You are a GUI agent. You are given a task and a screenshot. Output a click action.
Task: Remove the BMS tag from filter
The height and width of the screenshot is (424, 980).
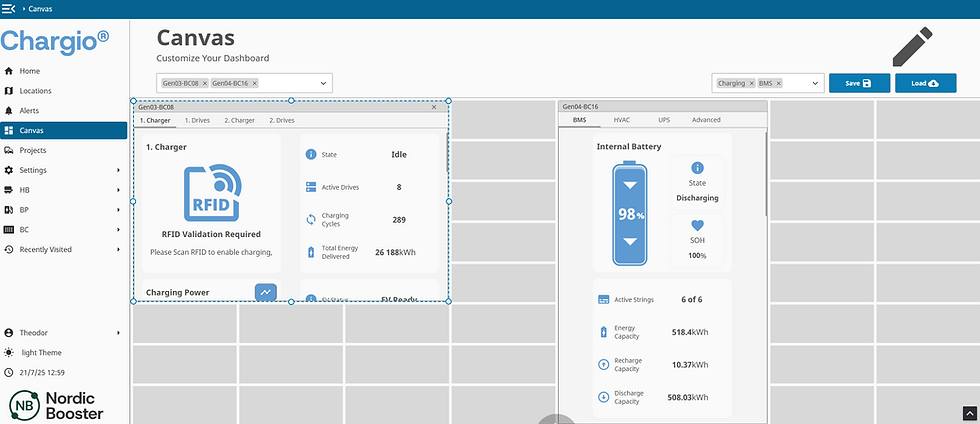(779, 83)
